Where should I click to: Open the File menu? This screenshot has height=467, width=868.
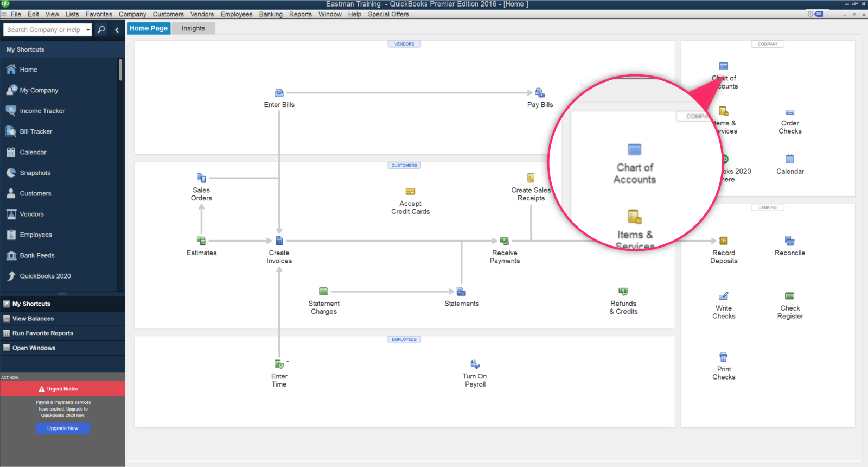pyautogui.click(x=16, y=14)
